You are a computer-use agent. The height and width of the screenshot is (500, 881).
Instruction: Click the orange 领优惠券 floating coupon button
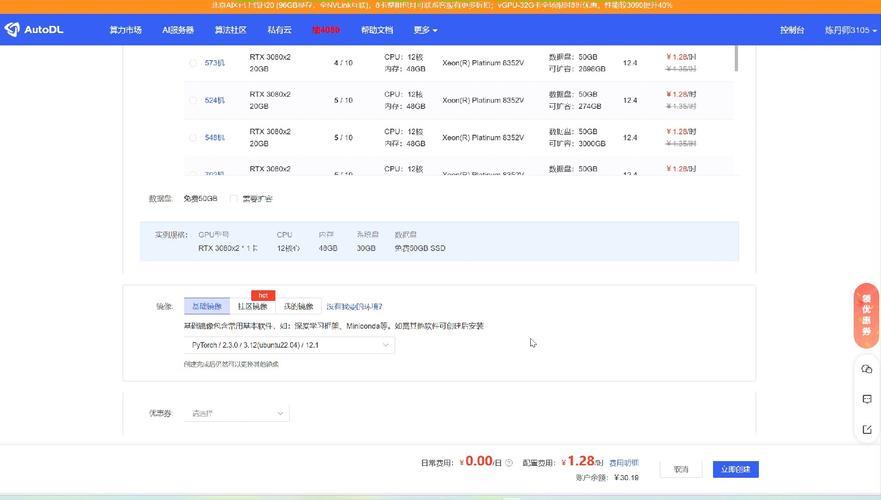[866, 316]
